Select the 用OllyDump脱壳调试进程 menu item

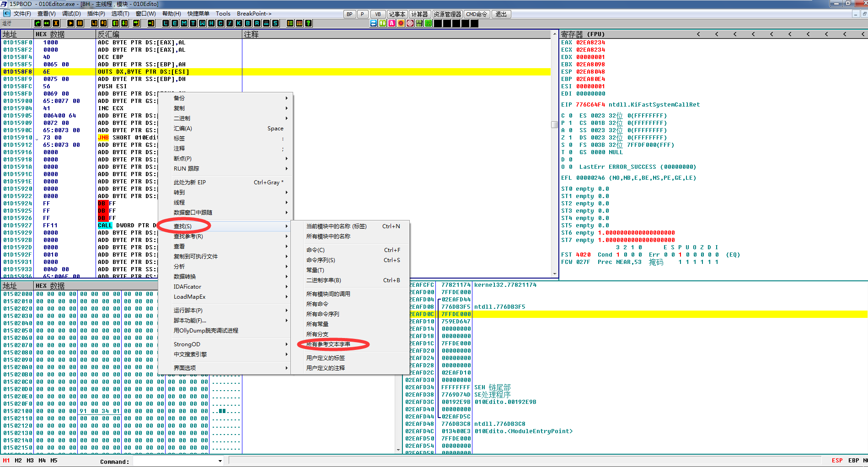point(225,331)
